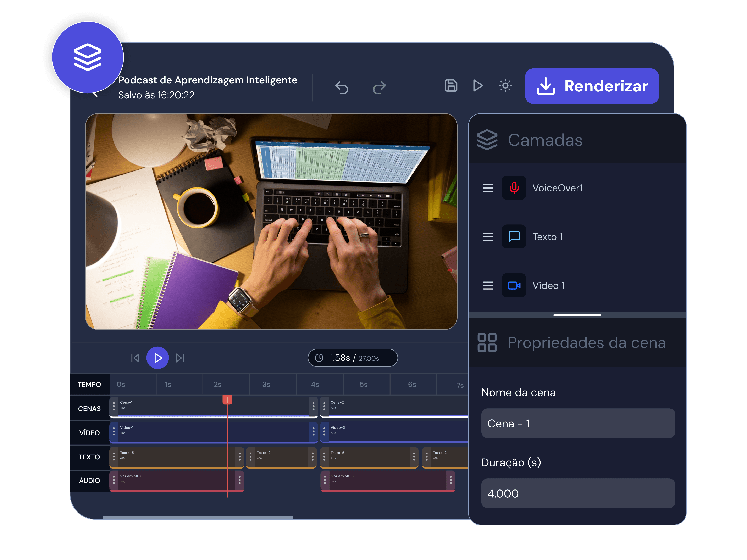Preview project with top bar play icon
This screenshot has height=560, width=747.
pos(478,86)
